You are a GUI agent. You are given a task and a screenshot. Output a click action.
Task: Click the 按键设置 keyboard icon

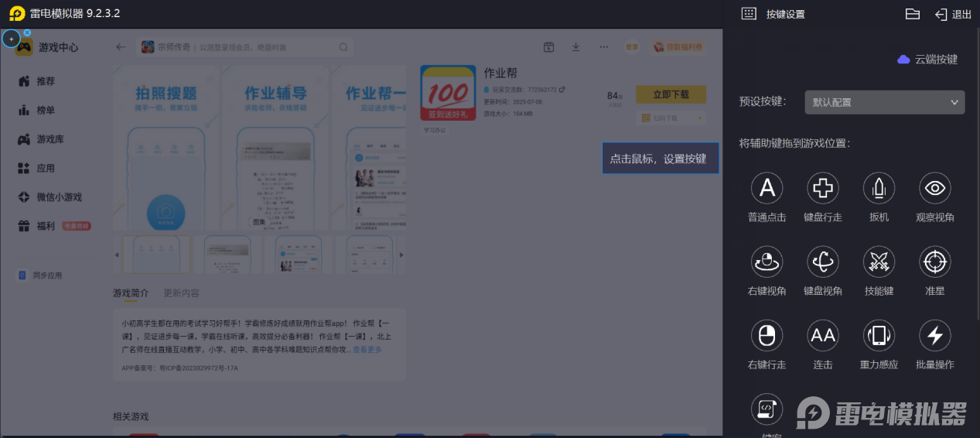click(x=748, y=14)
